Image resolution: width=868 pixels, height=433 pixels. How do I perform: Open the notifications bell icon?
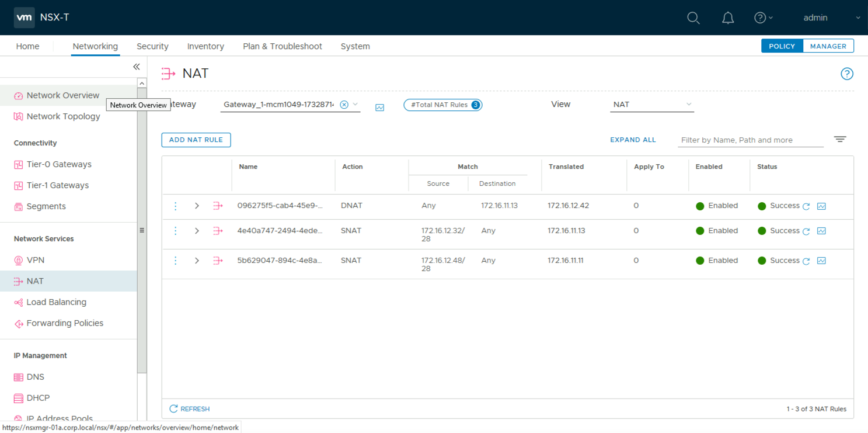coord(727,18)
